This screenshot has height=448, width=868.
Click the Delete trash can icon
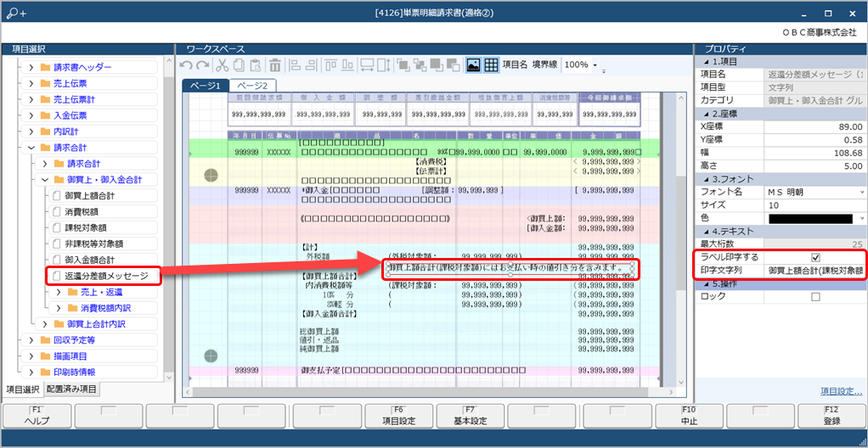[x=275, y=65]
